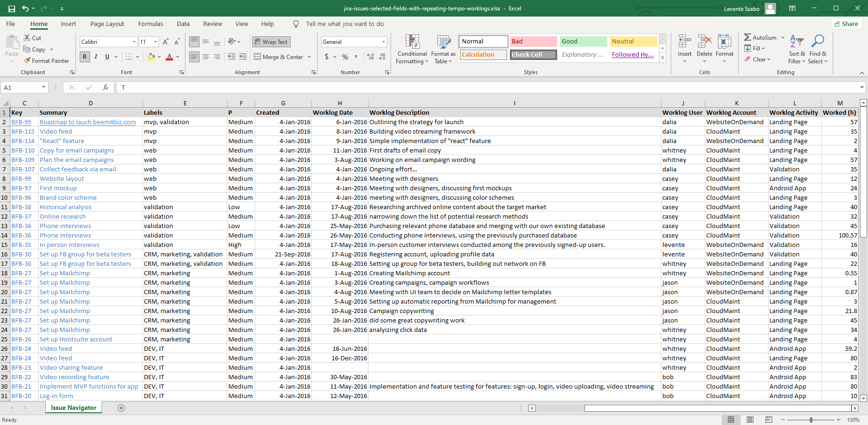Select the Issue Navigator sheet tab
Viewport: 868px width, 425px height.
point(74,408)
